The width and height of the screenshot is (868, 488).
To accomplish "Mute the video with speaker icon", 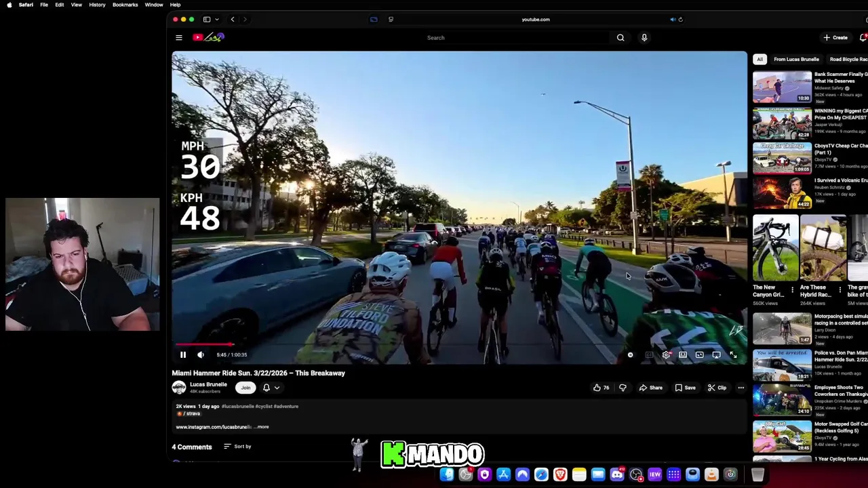I will tap(201, 354).
